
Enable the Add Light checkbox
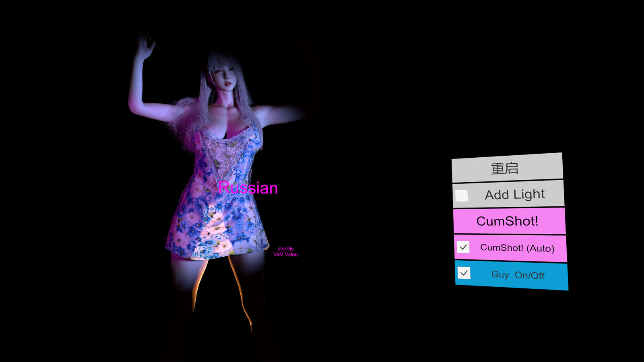click(x=461, y=195)
